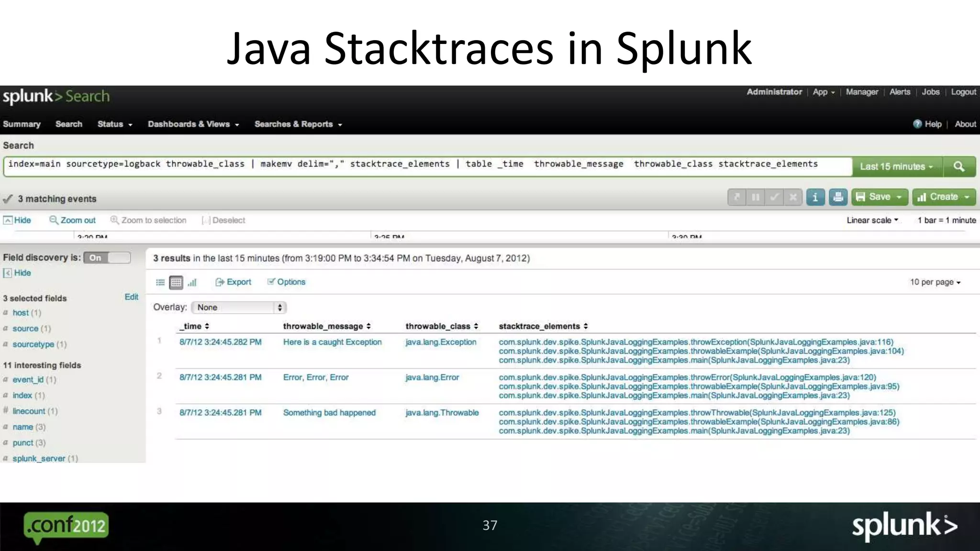Click into the search query box

[x=427, y=166]
